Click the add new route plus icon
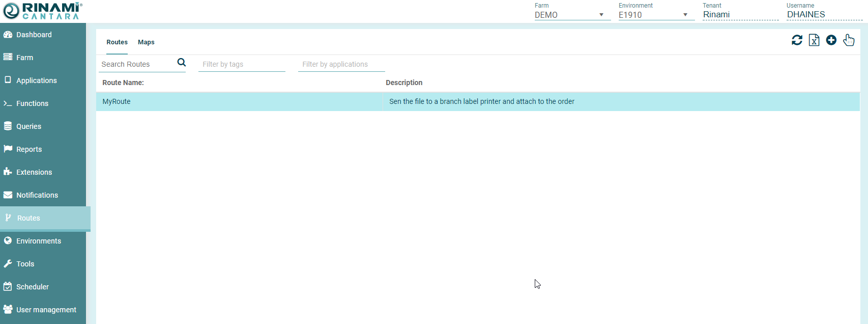The width and height of the screenshot is (868, 324). pos(831,40)
